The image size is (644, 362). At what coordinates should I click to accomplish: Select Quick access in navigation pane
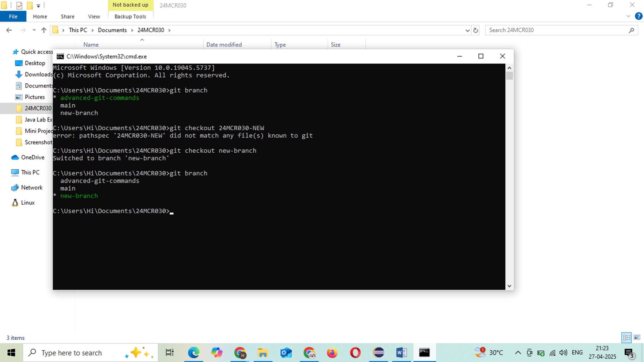[x=33, y=52]
